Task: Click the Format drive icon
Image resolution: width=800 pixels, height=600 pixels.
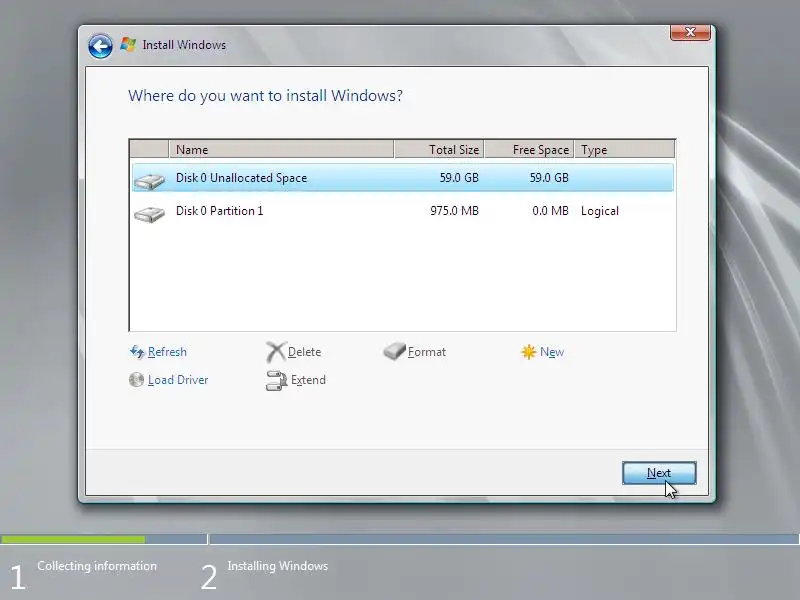Action: click(x=394, y=351)
